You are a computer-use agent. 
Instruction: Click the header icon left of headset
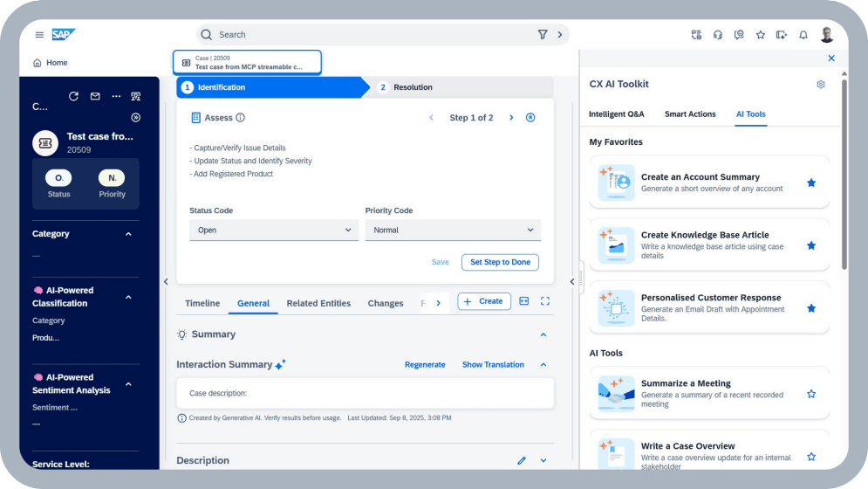pos(696,35)
